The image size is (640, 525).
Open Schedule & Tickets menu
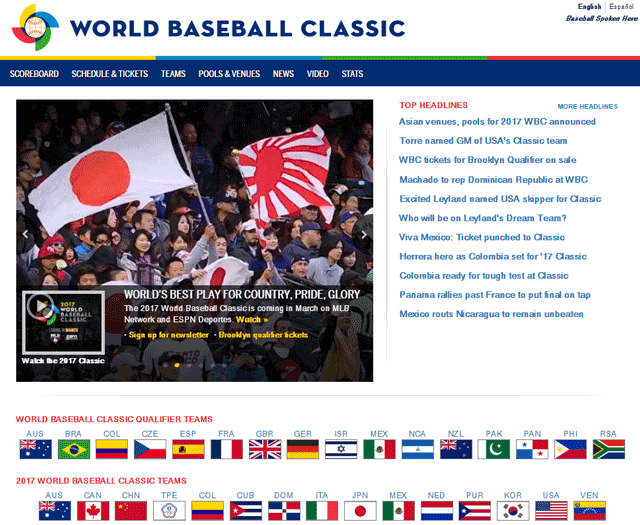(x=110, y=74)
